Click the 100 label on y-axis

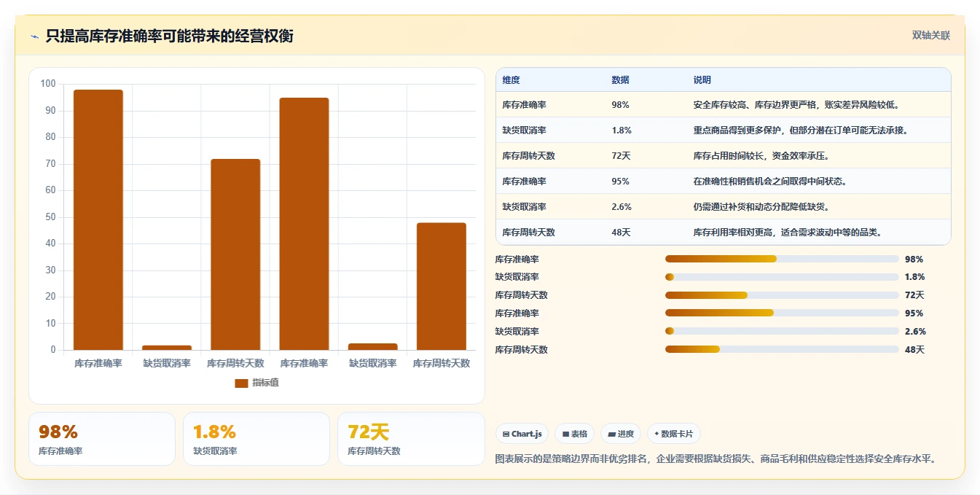(x=48, y=84)
